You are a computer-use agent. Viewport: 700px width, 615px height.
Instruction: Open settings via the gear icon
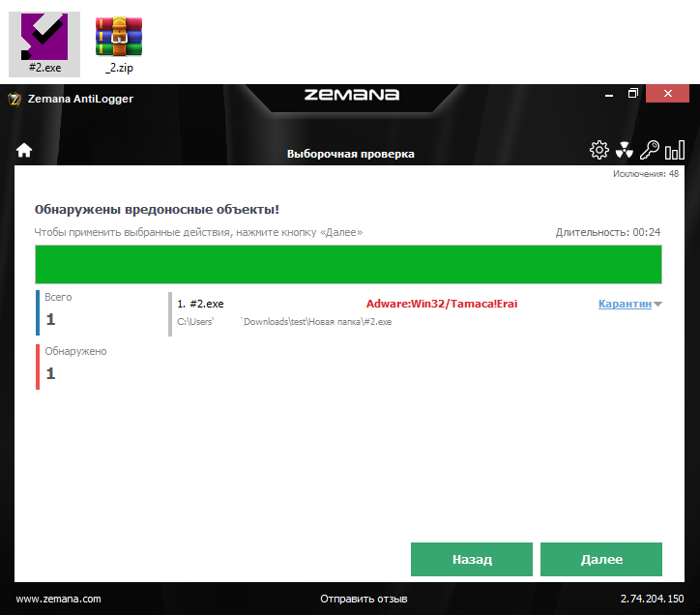coord(598,150)
